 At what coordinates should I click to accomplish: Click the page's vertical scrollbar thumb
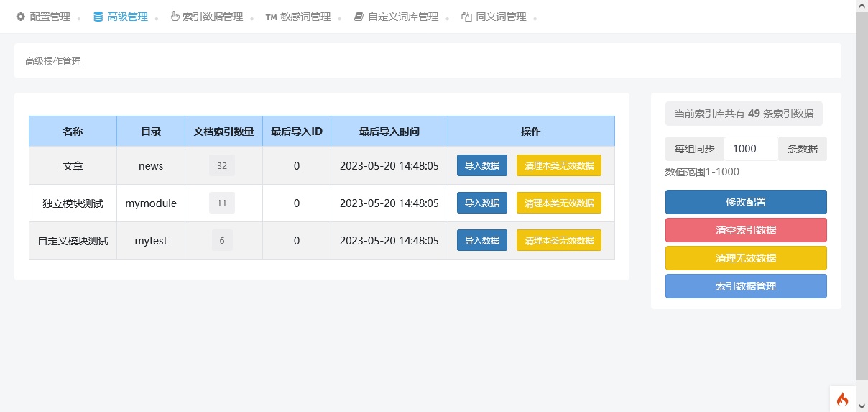tap(862, 196)
